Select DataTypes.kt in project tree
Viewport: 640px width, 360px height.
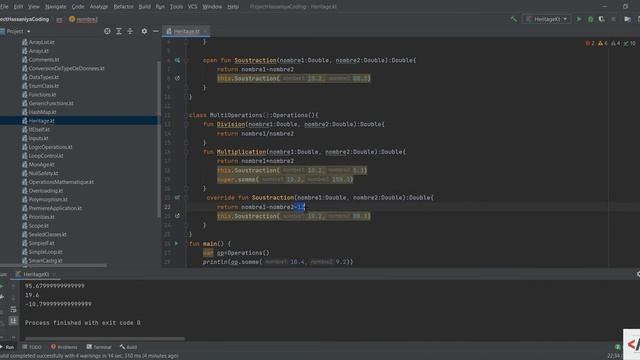coord(44,77)
